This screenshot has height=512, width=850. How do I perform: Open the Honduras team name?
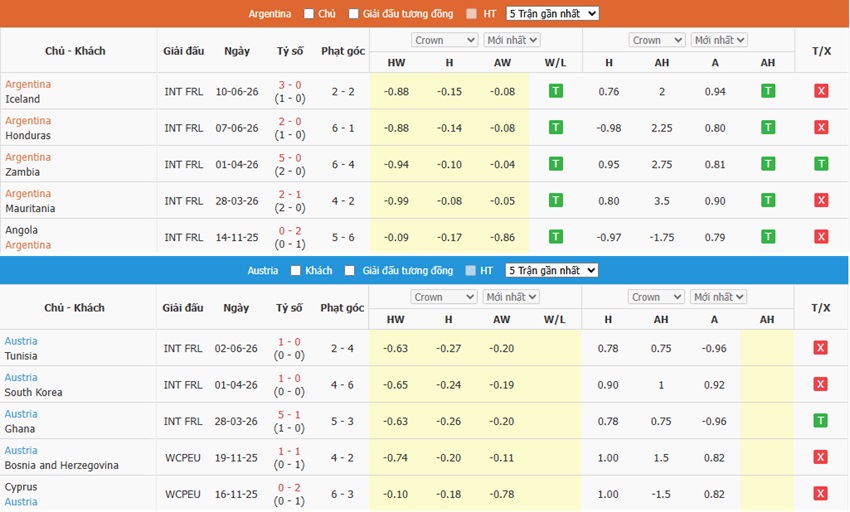pyautogui.click(x=28, y=135)
